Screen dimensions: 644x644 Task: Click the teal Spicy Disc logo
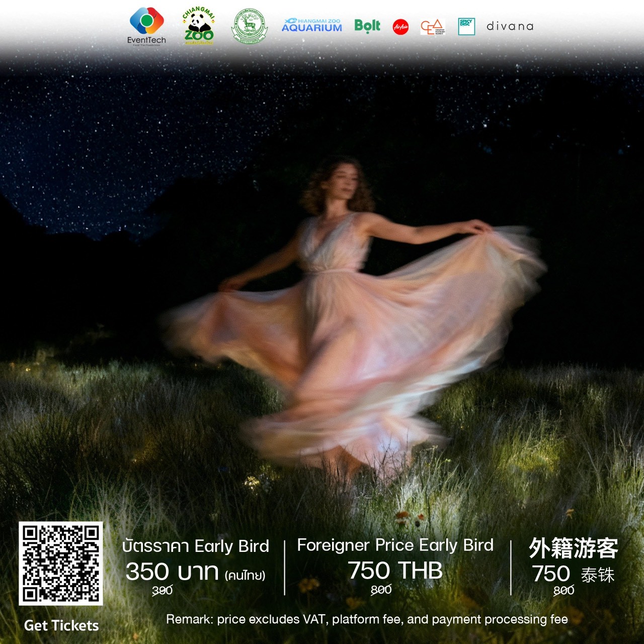pyautogui.click(x=466, y=27)
